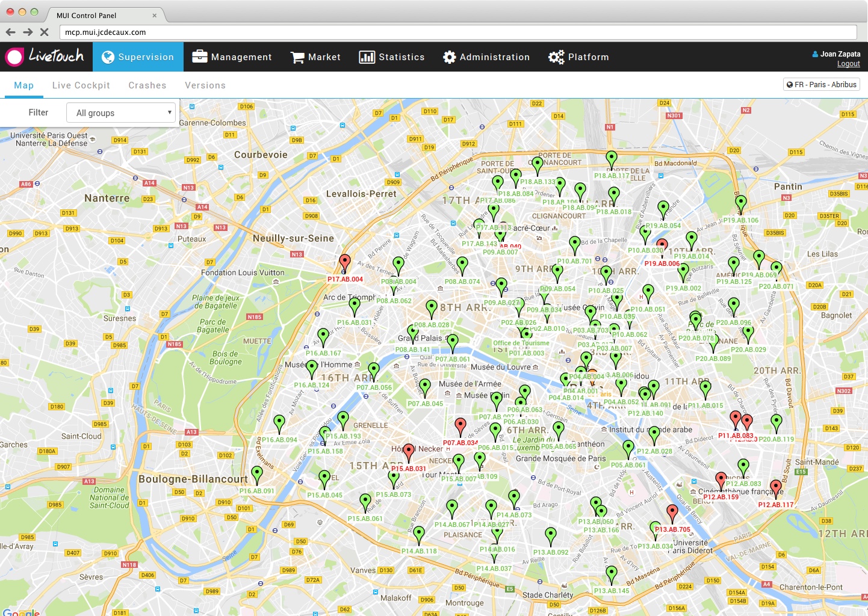
Task: Select the green marker P16.AB.091
Action: [x=257, y=475]
